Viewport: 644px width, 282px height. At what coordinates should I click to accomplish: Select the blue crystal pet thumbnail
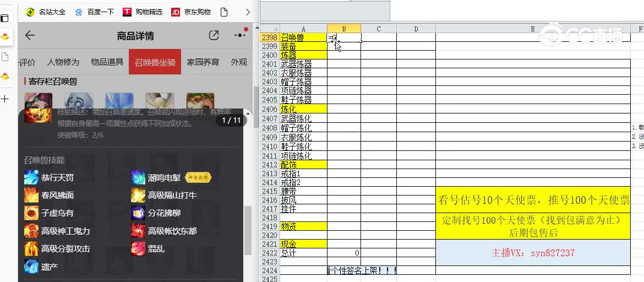(119, 100)
